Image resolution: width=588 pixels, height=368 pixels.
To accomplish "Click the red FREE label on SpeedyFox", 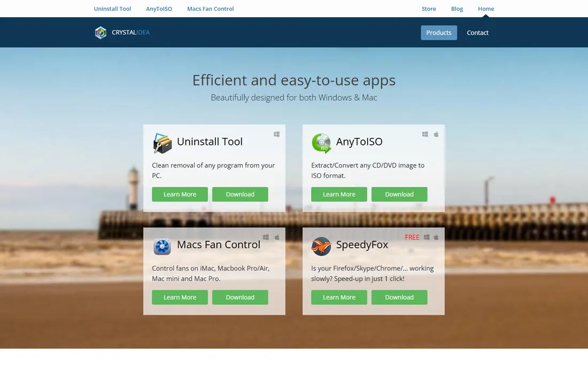I will 412,237.
